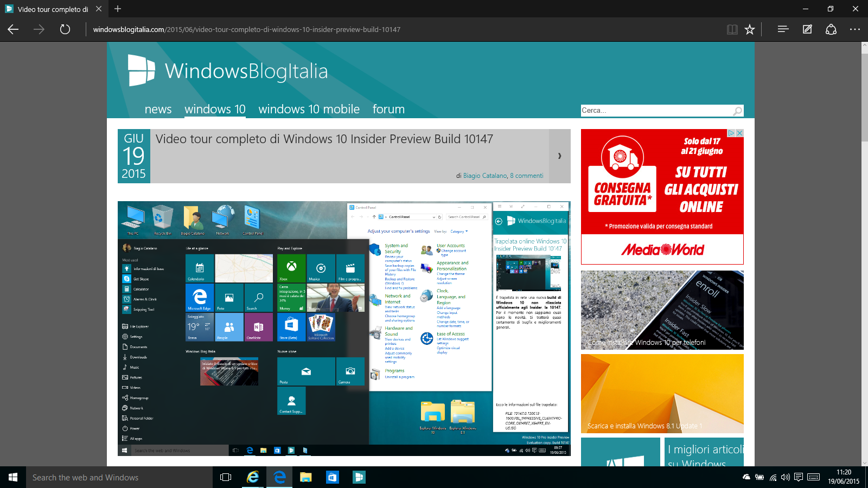Select the Video tour completo tab
This screenshot has height=488, width=868.
click(x=53, y=9)
